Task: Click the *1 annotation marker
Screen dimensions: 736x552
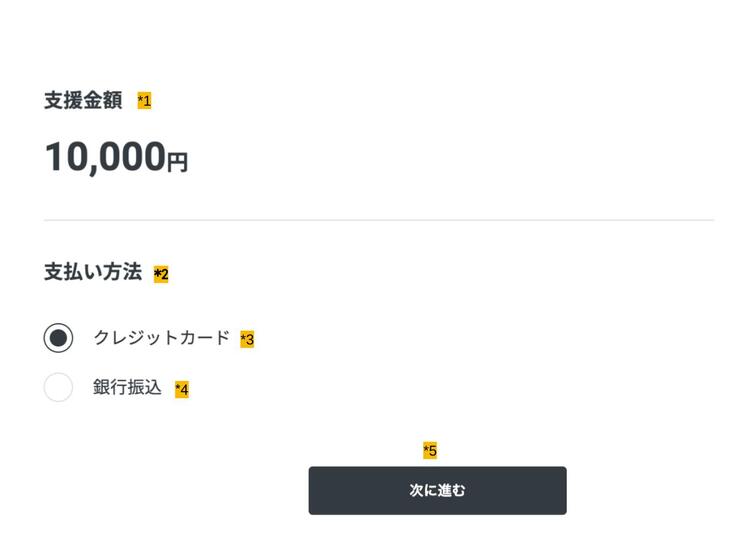Action: pos(144,101)
